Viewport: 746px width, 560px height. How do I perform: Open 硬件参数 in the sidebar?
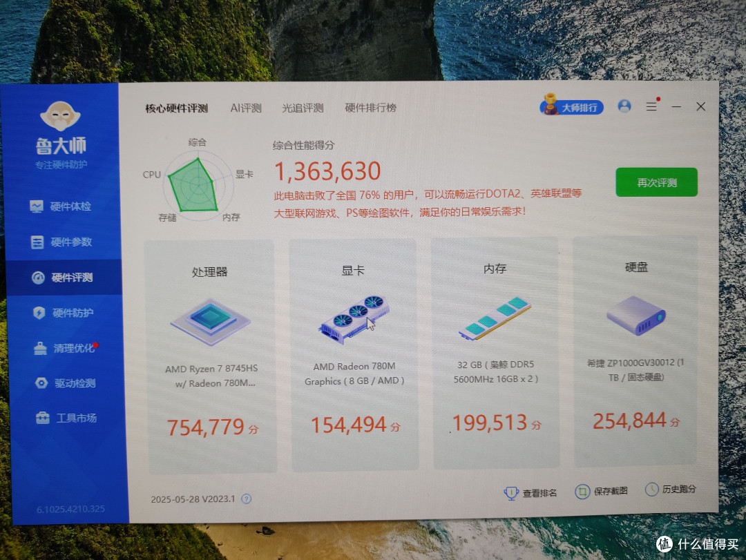point(61,242)
